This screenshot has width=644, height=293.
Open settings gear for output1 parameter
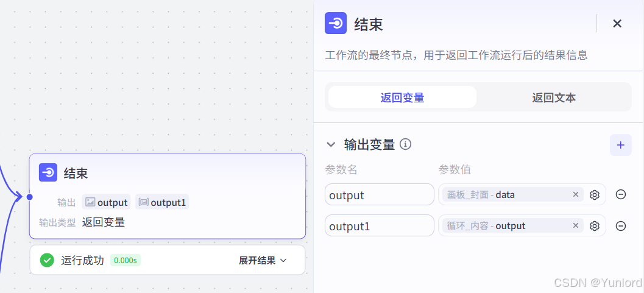pyautogui.click(x=594, y=226)
